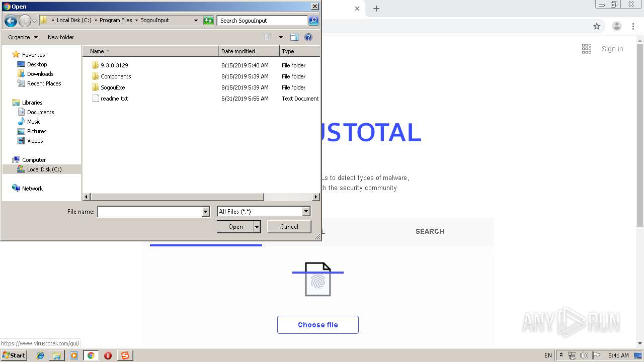This screenshot has width=644, height=362.
Task: Click the taskbar clock 5:41 AM
Action: coord(618,355)
